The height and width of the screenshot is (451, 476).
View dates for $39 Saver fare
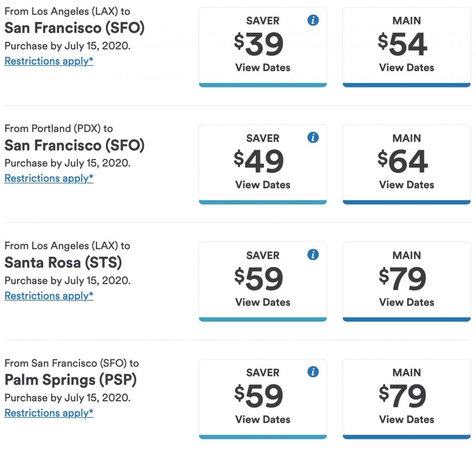tap(263, 67)
